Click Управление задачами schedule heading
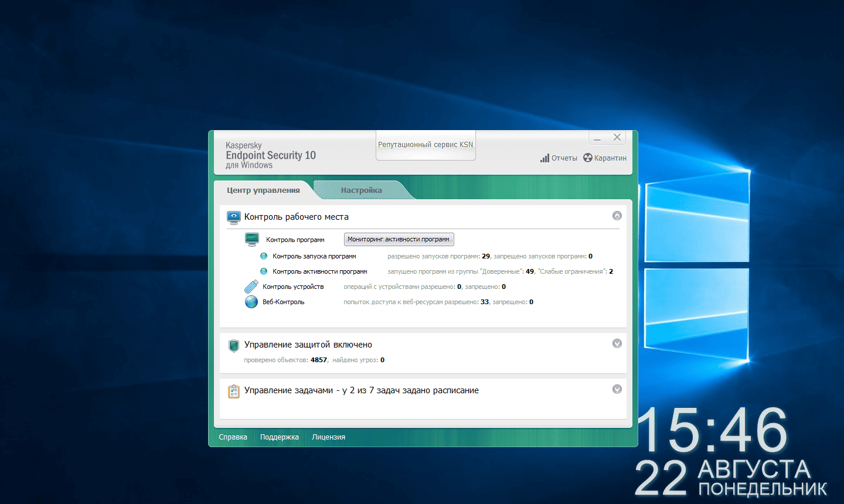The image size is (844, 504). pos(362,390)
